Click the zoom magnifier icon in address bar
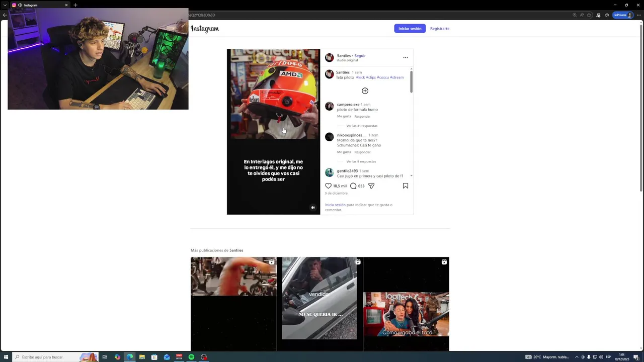This screenshot has width=644, height=362. click(575, 15)
